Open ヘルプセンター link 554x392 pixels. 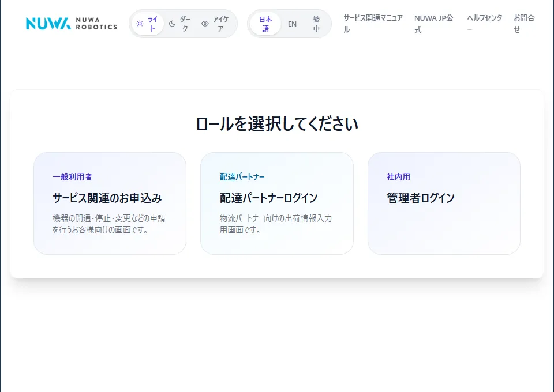[x=484, y=24]
